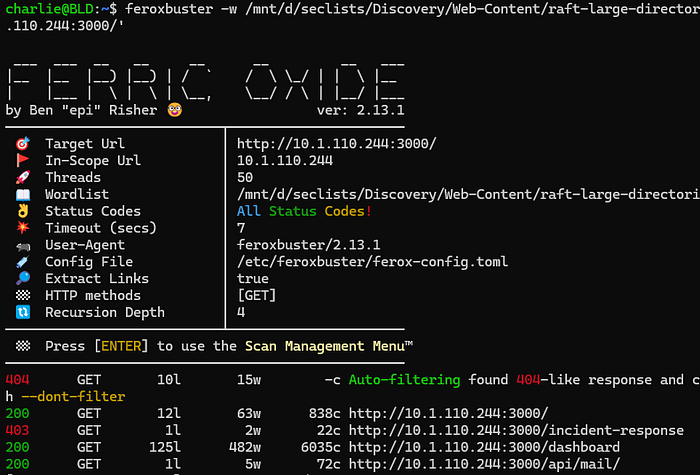Click the open book icon beside Wordlist
The height and width of the screenshot is (475, 700).
[x=23, y=194]
